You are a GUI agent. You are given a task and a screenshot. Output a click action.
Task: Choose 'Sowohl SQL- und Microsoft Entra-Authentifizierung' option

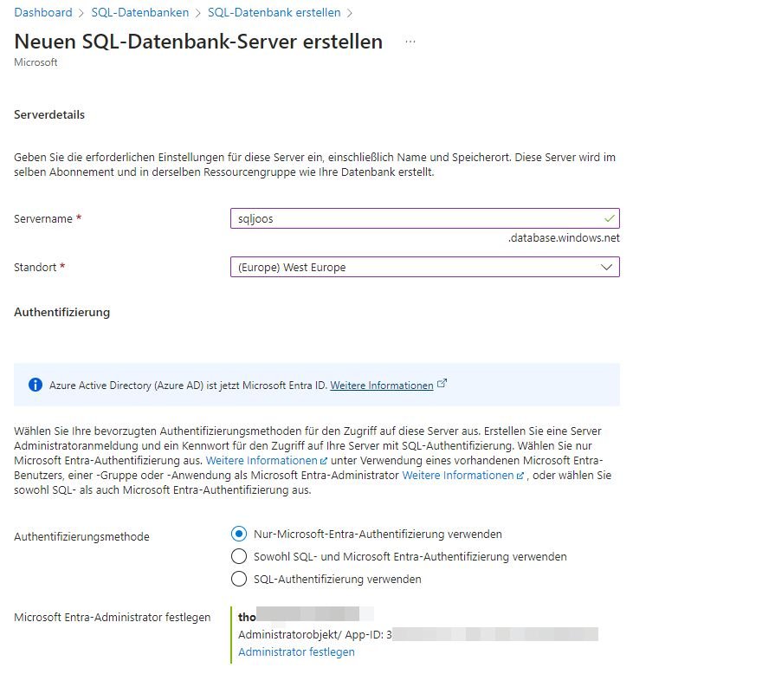tap(239, 556)
